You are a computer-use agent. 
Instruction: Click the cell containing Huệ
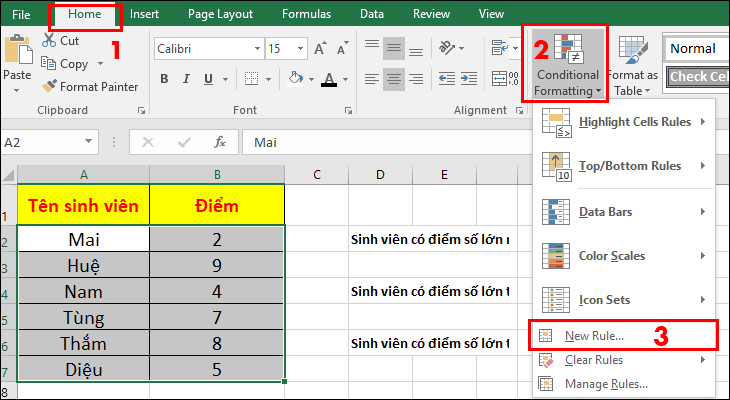83,266
